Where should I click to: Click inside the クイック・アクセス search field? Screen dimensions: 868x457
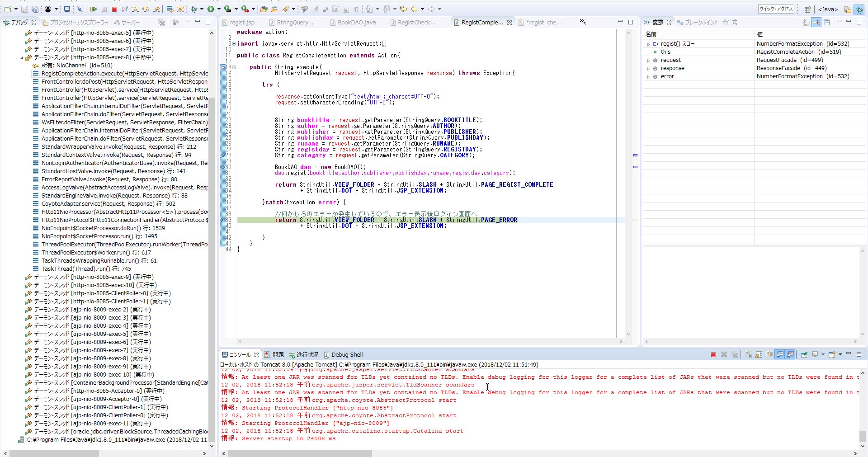click(x=777, y=9)
